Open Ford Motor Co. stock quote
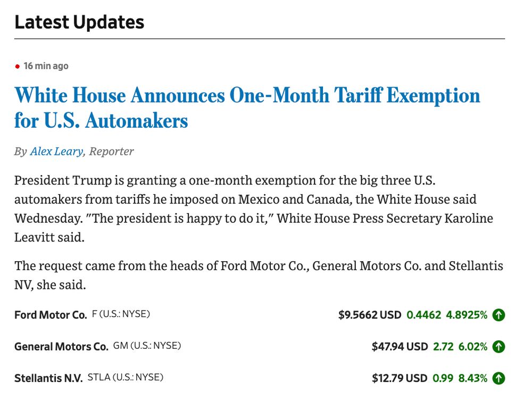The width and height of the screenshot is (532, 401). pyautogui.click(x=51, y=315)
